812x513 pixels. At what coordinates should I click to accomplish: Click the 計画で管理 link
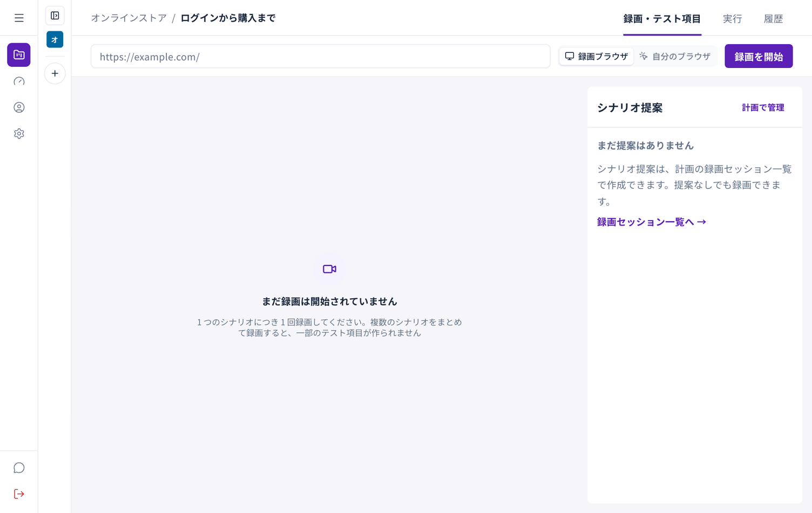763,107
